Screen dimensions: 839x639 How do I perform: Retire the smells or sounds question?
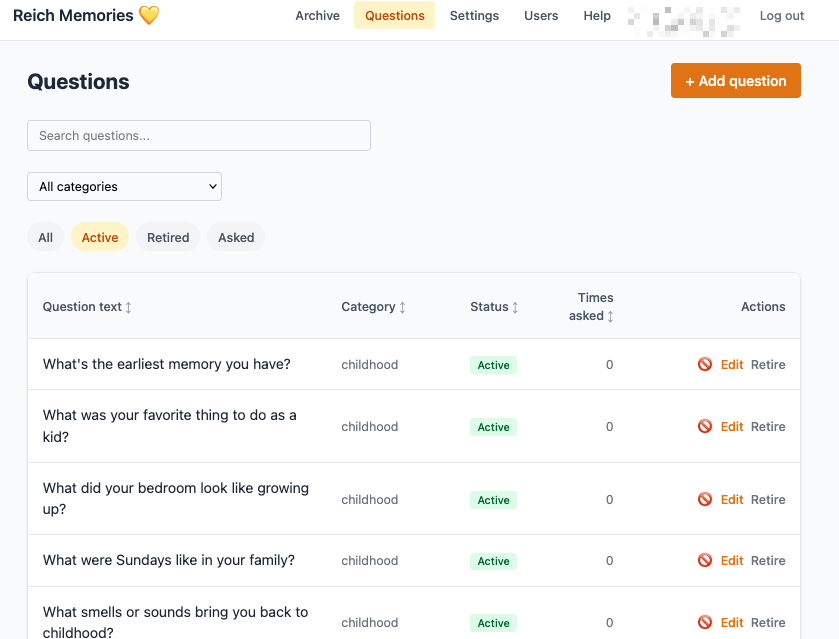768,622
